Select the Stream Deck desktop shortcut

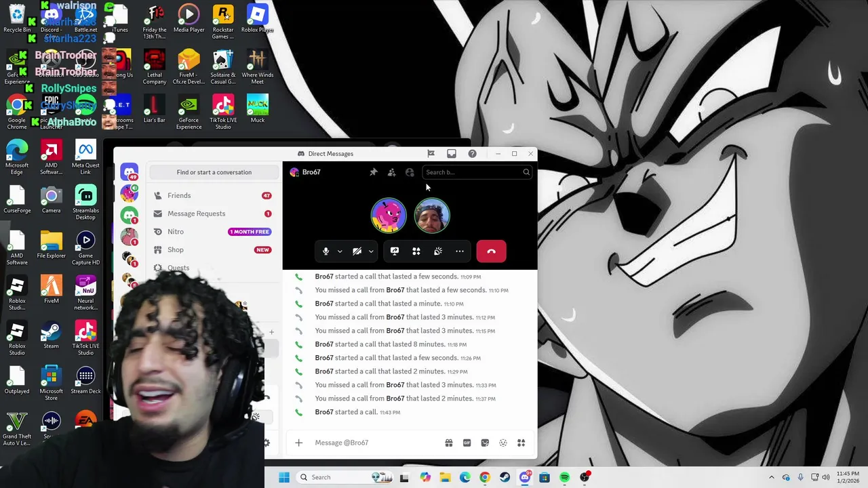[x=85, y=380]
